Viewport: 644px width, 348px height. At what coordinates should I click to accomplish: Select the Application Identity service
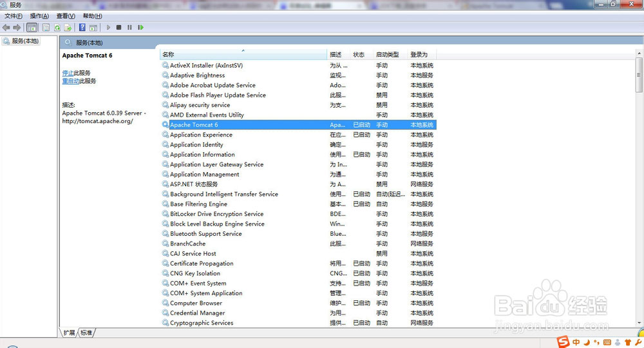coord(298,144)
